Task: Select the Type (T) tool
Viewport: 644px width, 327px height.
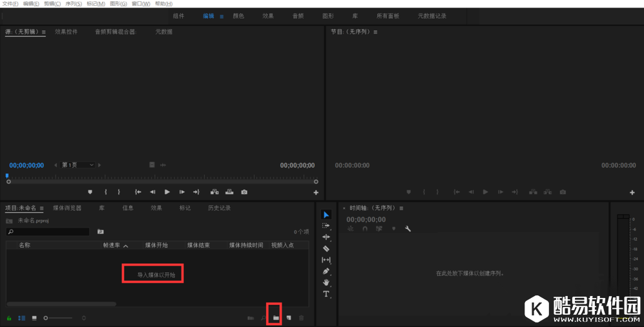Action: point(326,294)
